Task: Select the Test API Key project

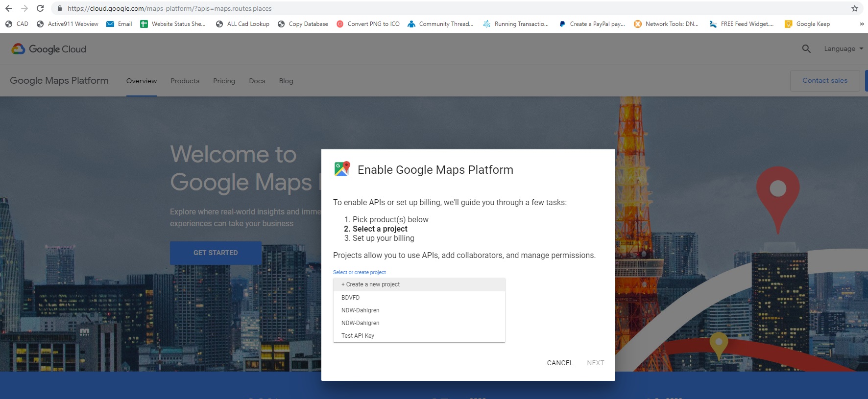Action: (419, 336)
